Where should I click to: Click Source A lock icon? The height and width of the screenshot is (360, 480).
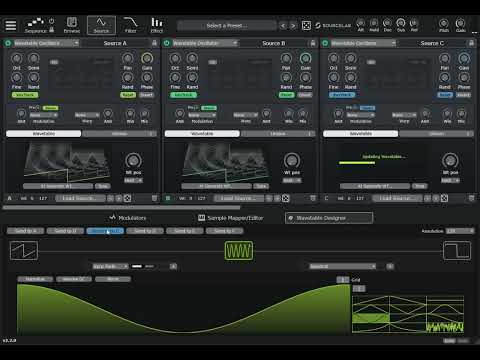pos(154,43)
